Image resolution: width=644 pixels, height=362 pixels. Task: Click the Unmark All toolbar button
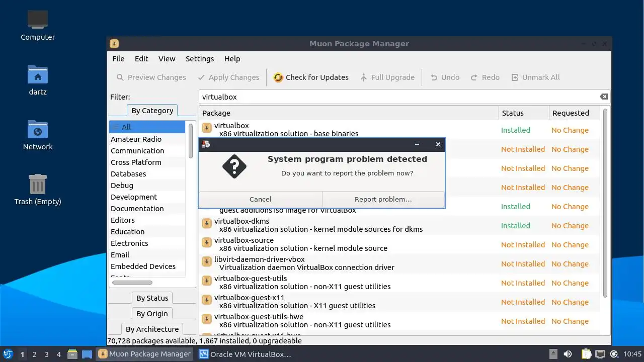(x=535, y=77)
